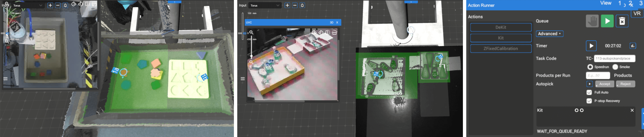
Task: Open the hamburger menu in UVC camera view
Action: click(242, 79)
